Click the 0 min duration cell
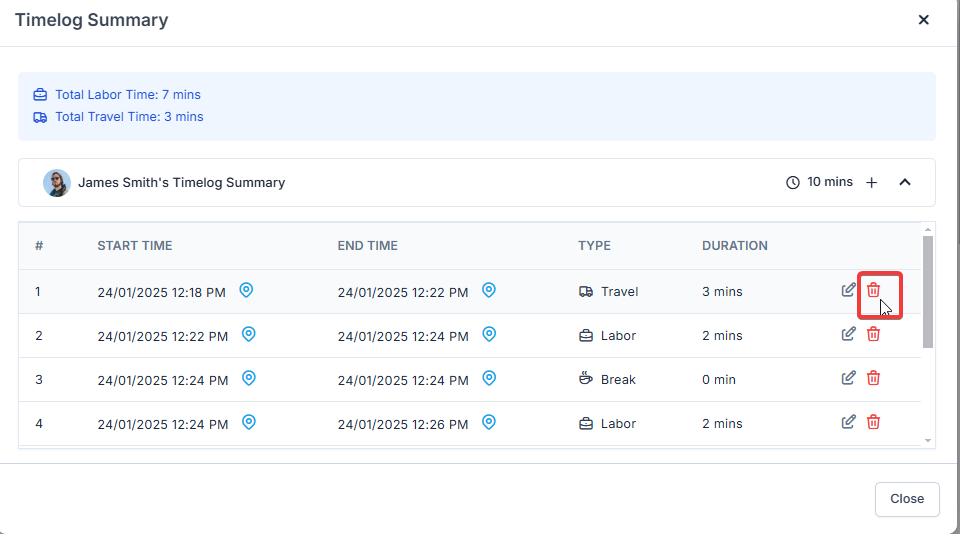 [x=719, y=380]
